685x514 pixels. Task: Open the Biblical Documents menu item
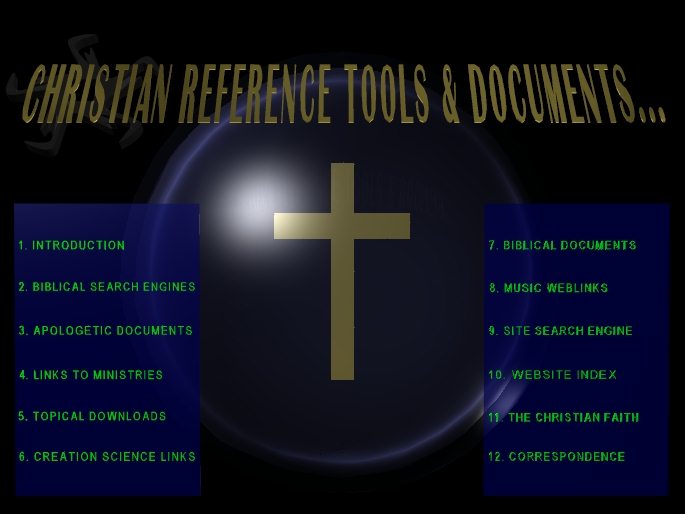[562, 246]
